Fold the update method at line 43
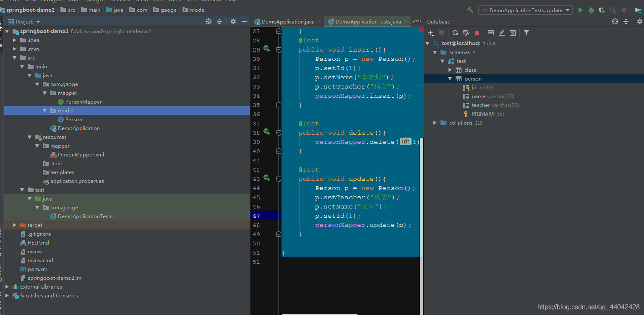Screen dimensions: 644x315 pos(279,179)
